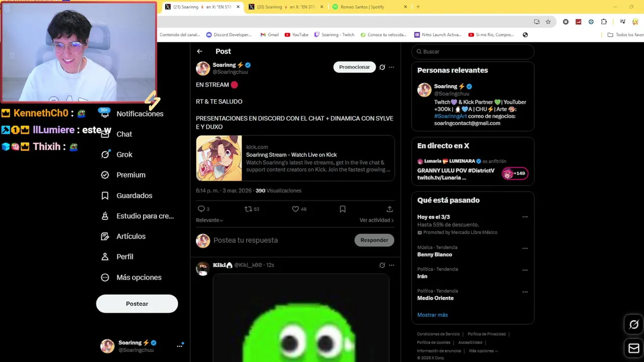The height and width of the screenshot is (362, 644).
Task: Open the +149 live listeners badge
Action: (x=514, y=173)
